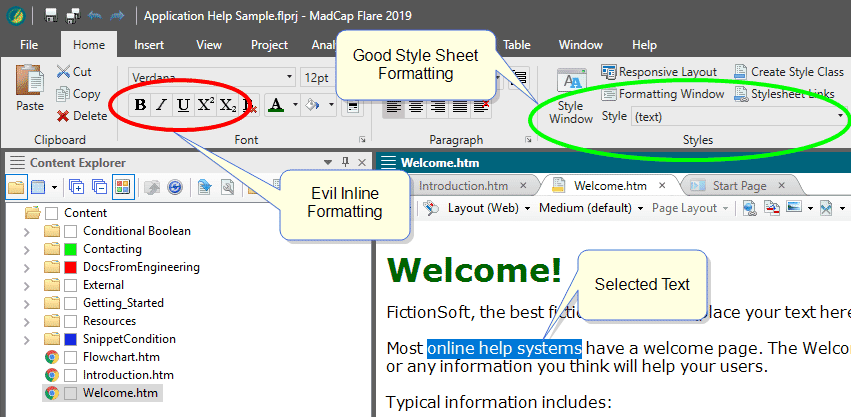Open the Font group dialog launcher
The width and height of the screenshot is (851, 417).
point(363,140)
